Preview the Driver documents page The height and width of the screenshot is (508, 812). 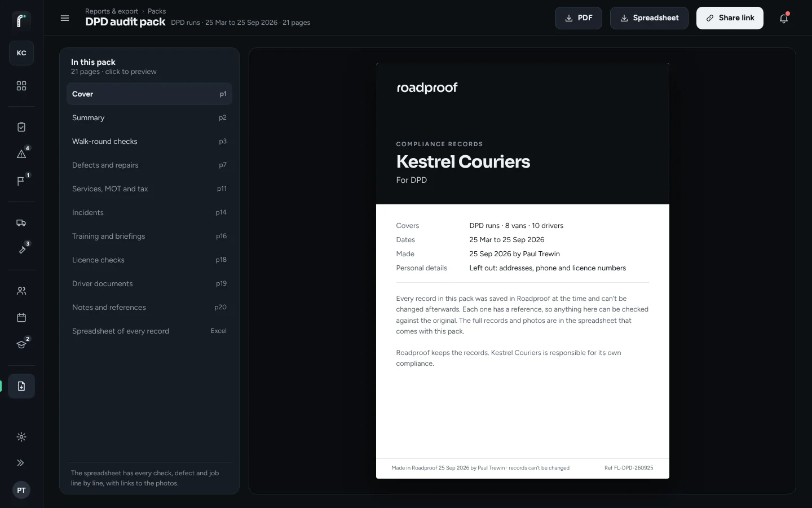pyautogui.click(x=149, y=284)
